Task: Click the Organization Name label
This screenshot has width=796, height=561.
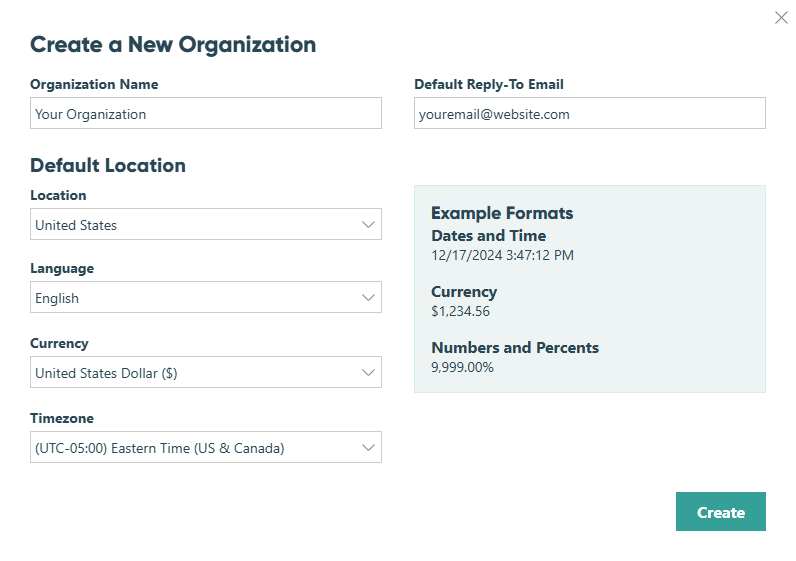Action: [94, 84]
